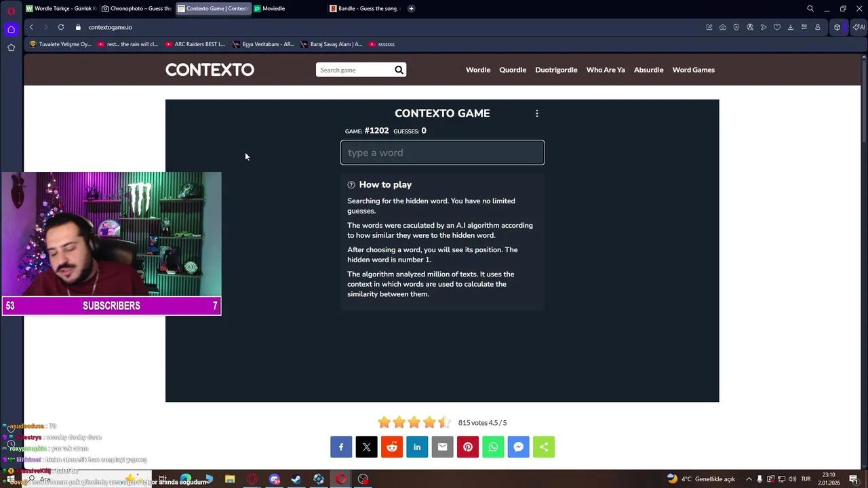Go back with browser back arrow
Image resolution: width=868 pixels, height=488 pixels.
31,27
